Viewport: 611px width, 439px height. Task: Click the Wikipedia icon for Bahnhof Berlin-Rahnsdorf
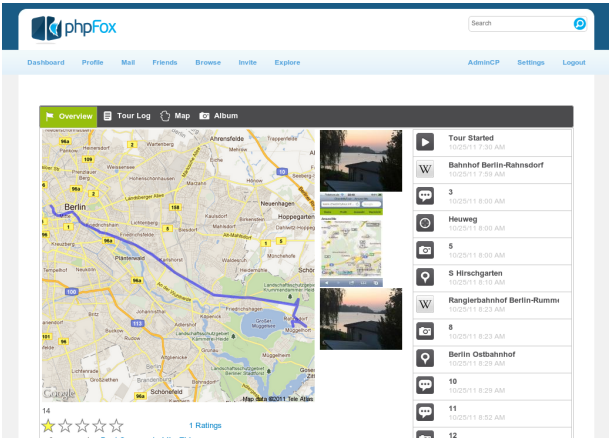point(425,169)
